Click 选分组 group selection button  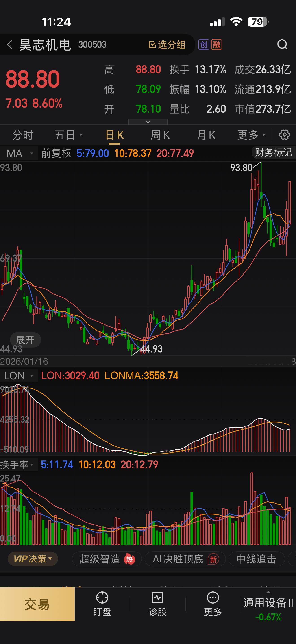[x=167, y=45]
